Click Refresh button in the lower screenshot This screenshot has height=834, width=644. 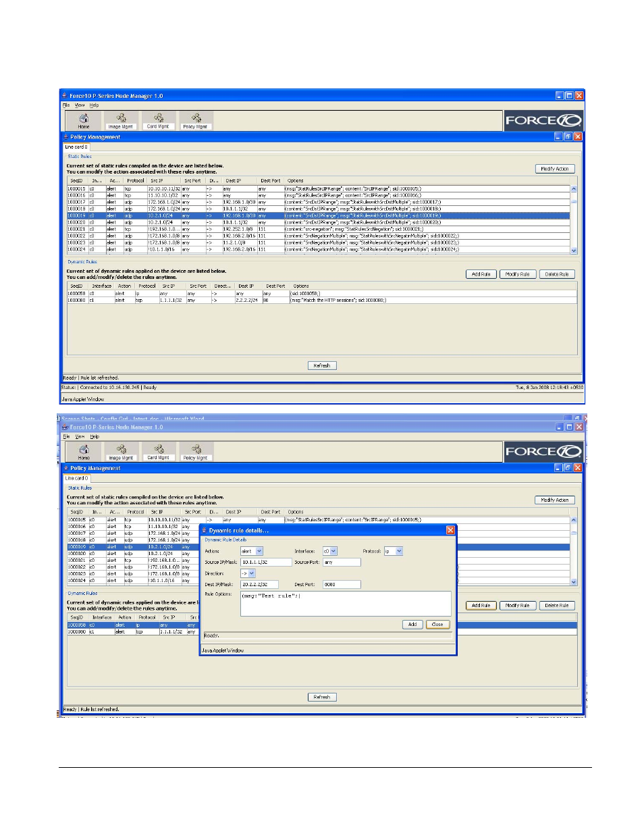(x=322, y=697)
